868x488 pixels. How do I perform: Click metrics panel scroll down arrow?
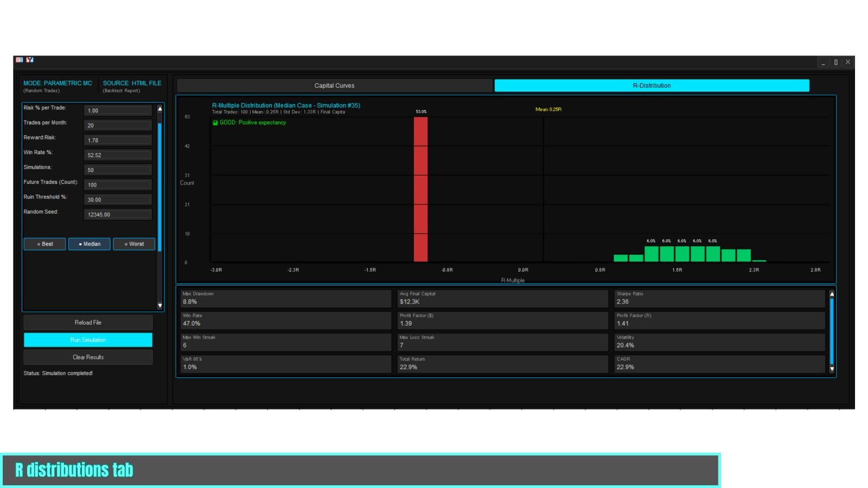click(x=832, y=369)
